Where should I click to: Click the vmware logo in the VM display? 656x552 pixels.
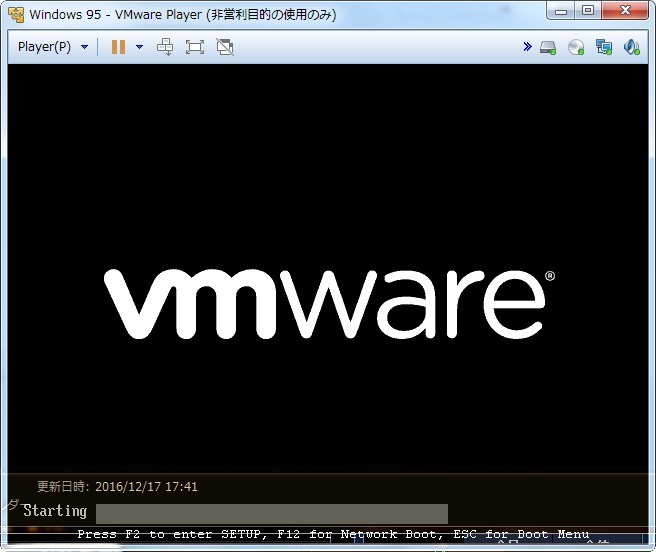pyautogui.click(x=329, y=304)
